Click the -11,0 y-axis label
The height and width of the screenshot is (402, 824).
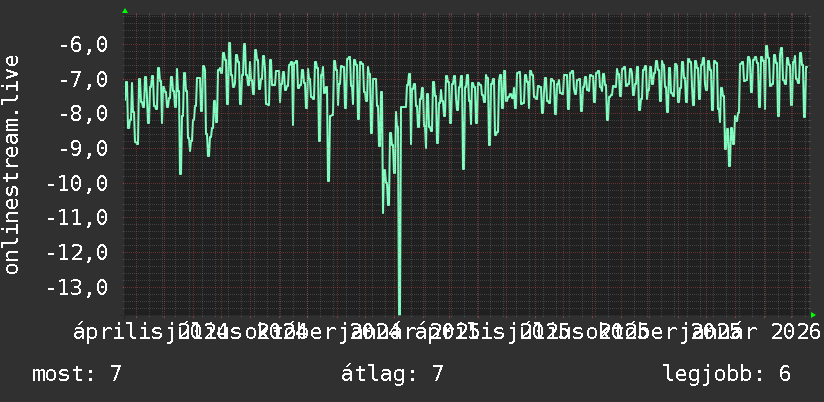coord(77,218)
